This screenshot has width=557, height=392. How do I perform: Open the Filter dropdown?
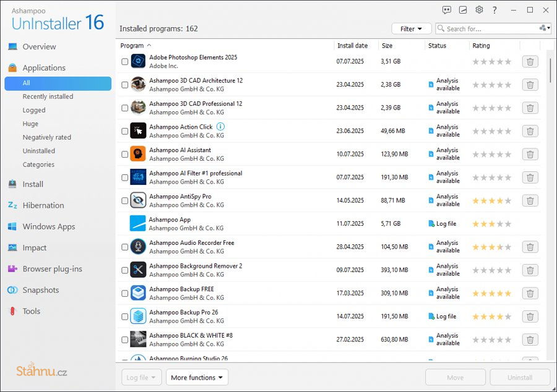pos(412,28)
